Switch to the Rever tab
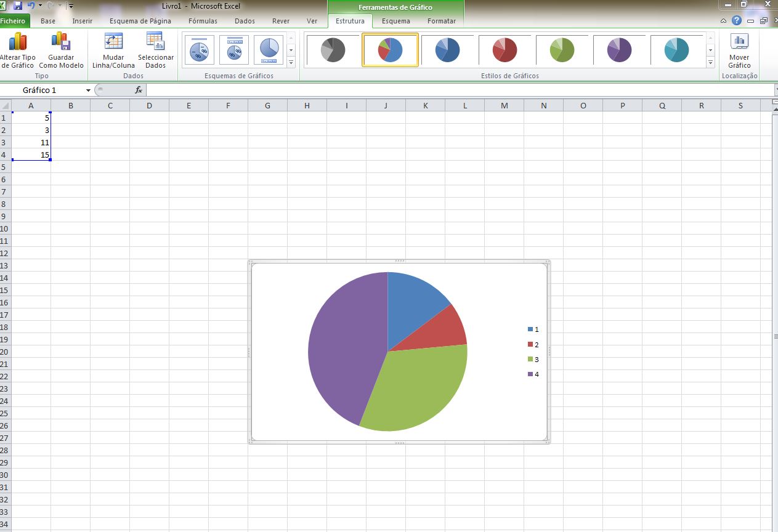This screenshot has height=532, width=778. (x=281, y=21)
